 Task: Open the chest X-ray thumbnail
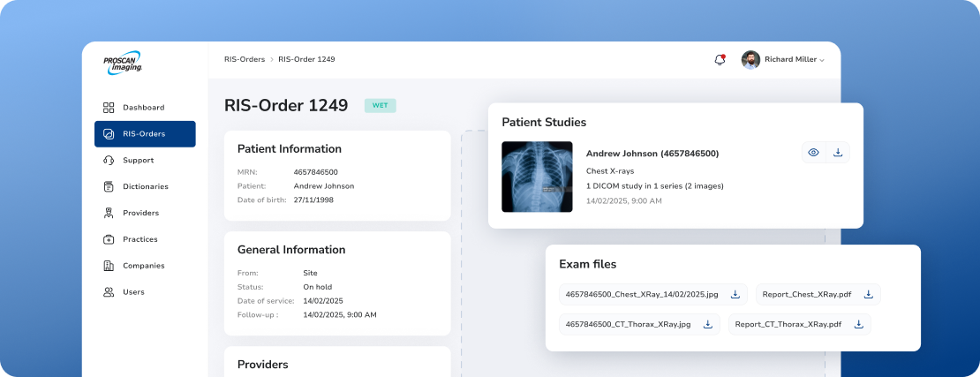click(537, 177)
